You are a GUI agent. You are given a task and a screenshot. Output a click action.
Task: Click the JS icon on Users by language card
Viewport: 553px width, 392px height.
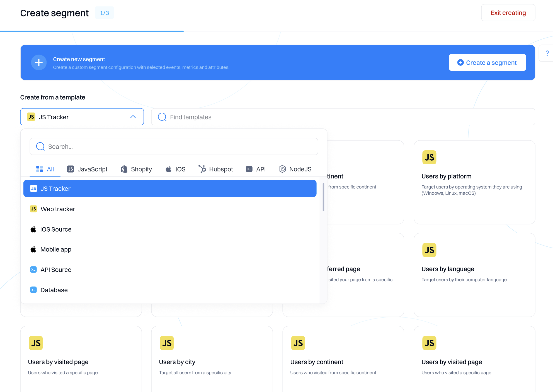429,250
